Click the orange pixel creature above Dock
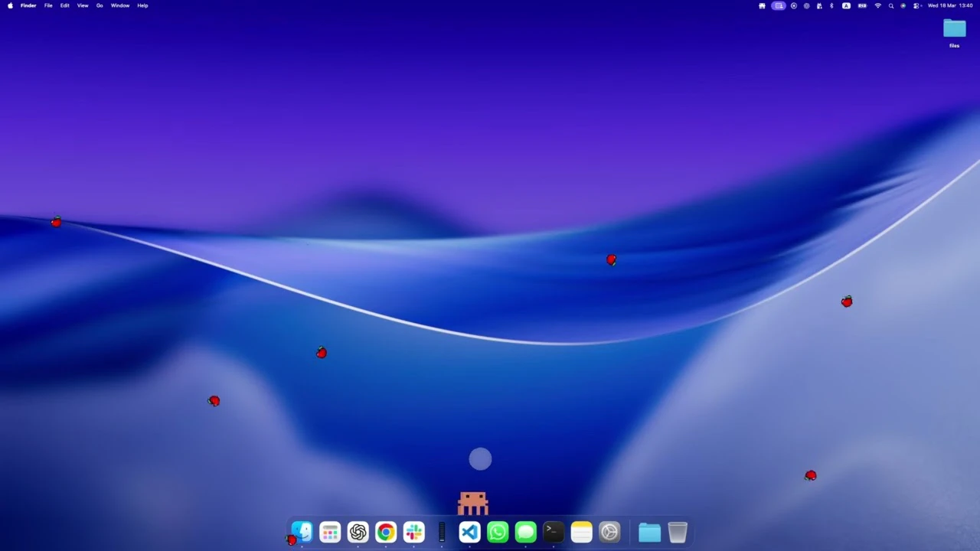The height and width of the screenshot is (551, 980). click(x=473, y=504)
